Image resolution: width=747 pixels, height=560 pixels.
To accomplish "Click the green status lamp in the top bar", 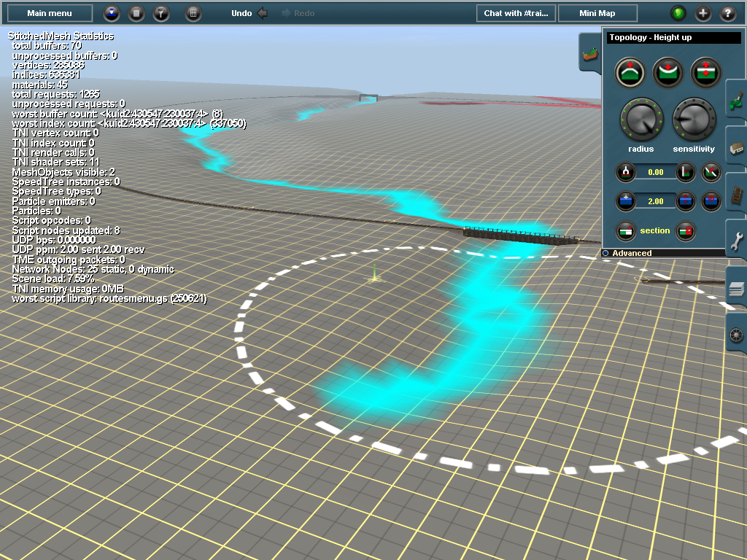I will coord(677,13).
